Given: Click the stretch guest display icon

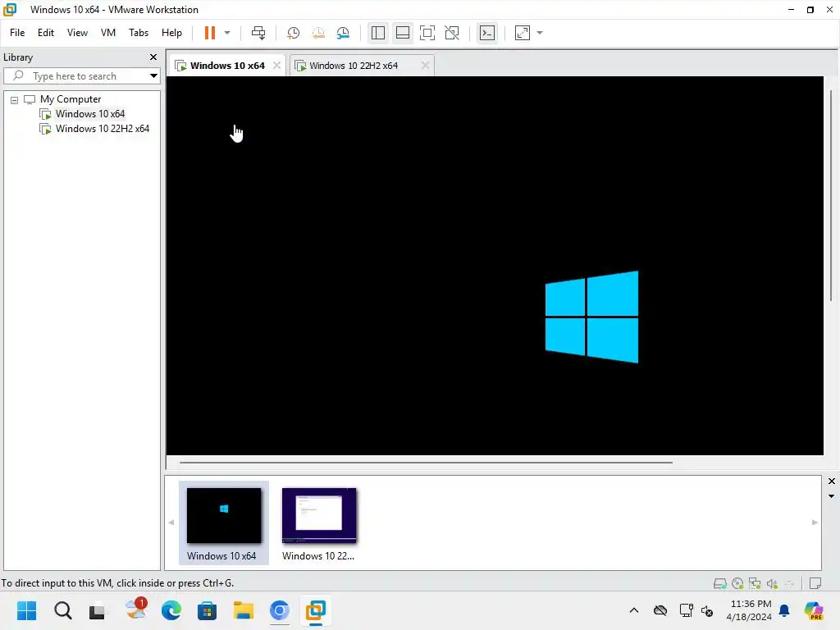Looking at the screenshot, I should click(x=523, y=33).
